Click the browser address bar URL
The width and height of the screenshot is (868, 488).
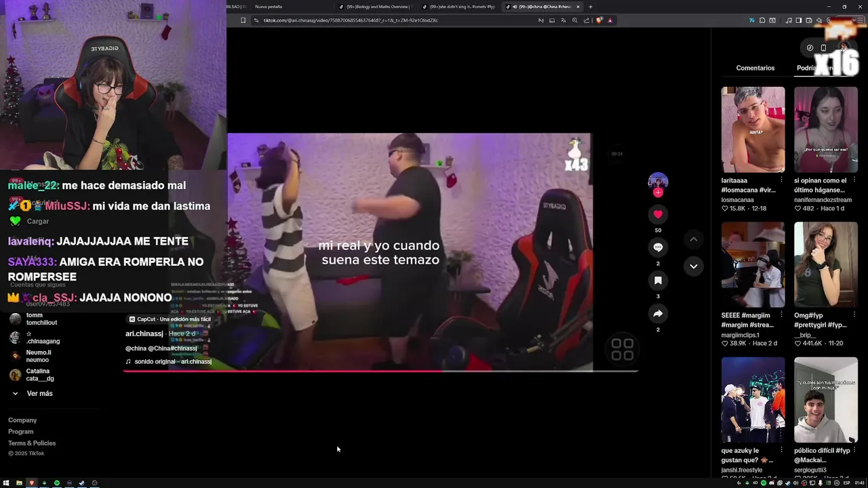point(351,20)
